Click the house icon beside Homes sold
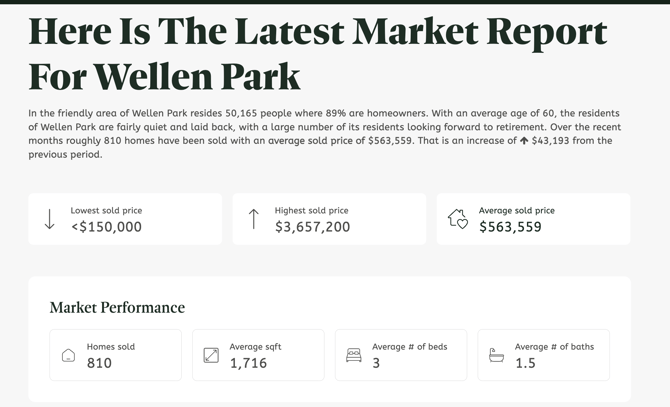The image size is (670, 407). pyautogui.click(x=69, y=355)
